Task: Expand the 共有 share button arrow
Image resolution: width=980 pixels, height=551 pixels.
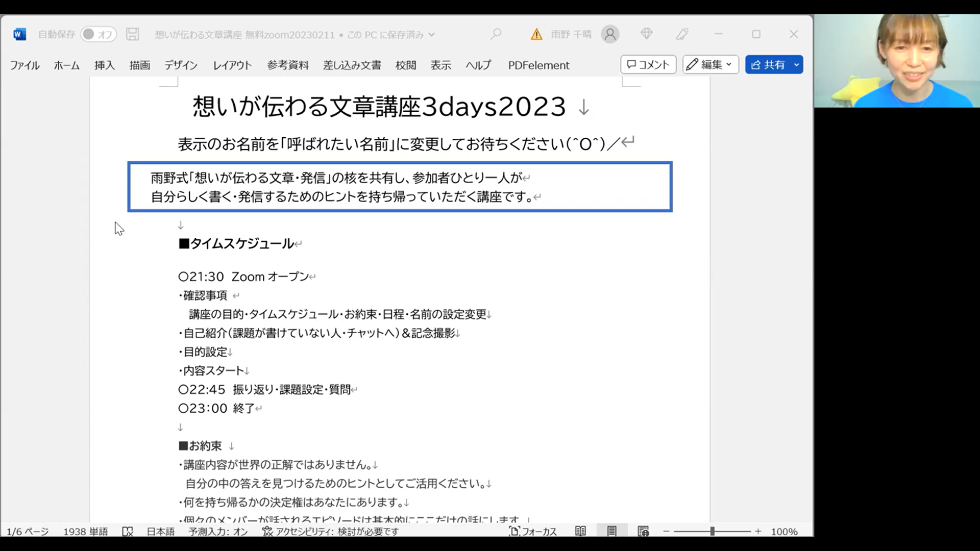Action: click(796, 65)
